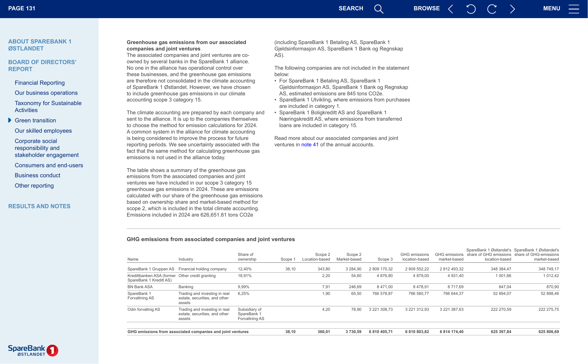Click SpareBank 1 Gruppen AS table row name
Image resolution: width=588 pixels, height=364 pixels.
(x=151, y=269)
